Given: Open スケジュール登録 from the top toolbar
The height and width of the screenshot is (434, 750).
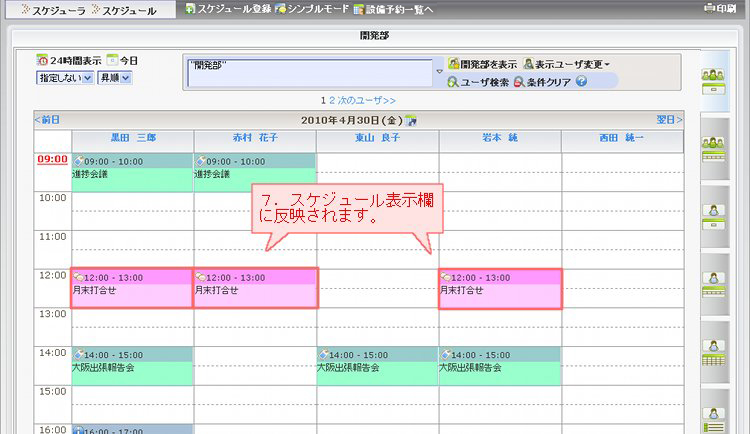Looking at the screenshot, I should (228, 9).
